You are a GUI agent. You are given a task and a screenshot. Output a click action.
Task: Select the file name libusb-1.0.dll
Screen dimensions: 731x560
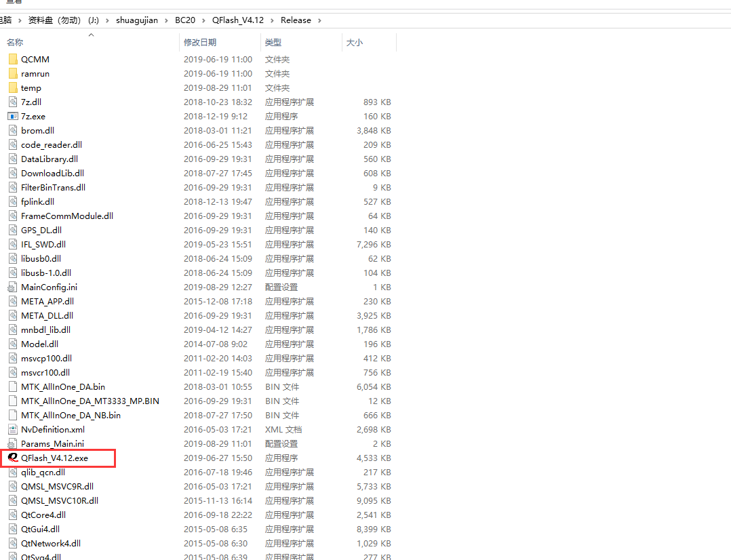pyautogui.click(x=46, y=273)
